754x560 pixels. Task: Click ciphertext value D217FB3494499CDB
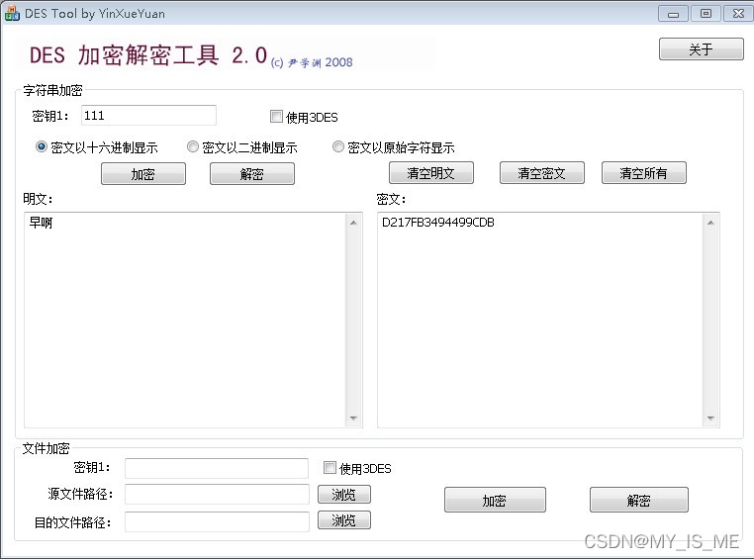[x=438, y=223]
